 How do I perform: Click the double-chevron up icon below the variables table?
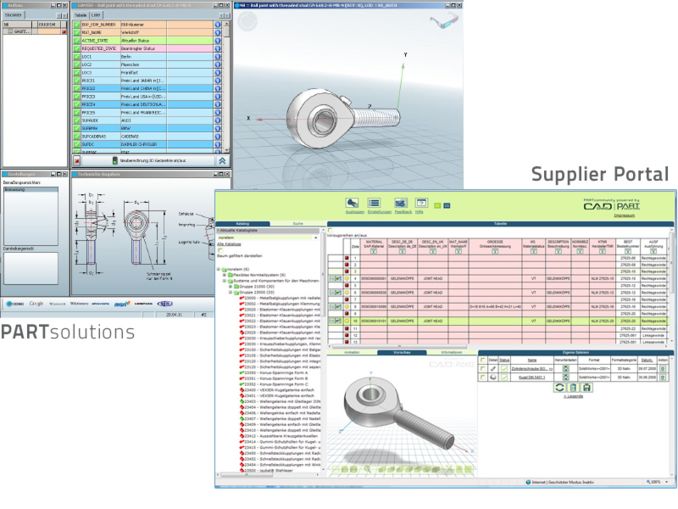coord(222,161)
